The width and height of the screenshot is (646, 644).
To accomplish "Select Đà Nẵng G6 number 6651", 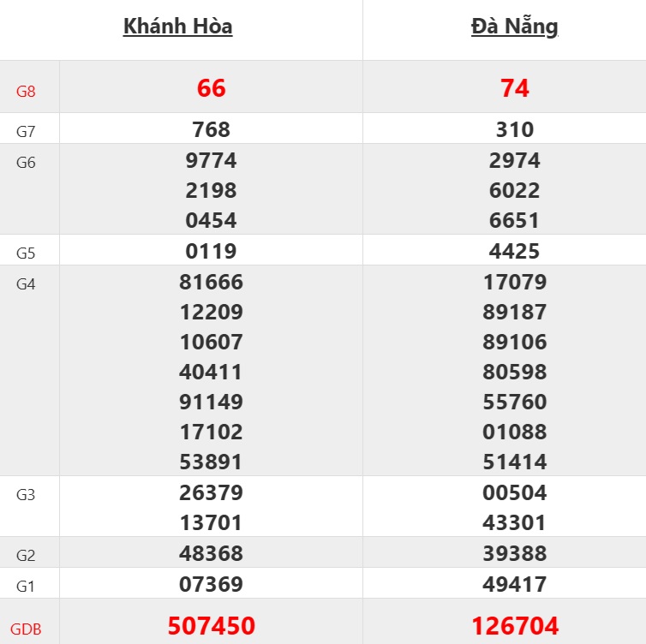I will (x=515, y=220).
